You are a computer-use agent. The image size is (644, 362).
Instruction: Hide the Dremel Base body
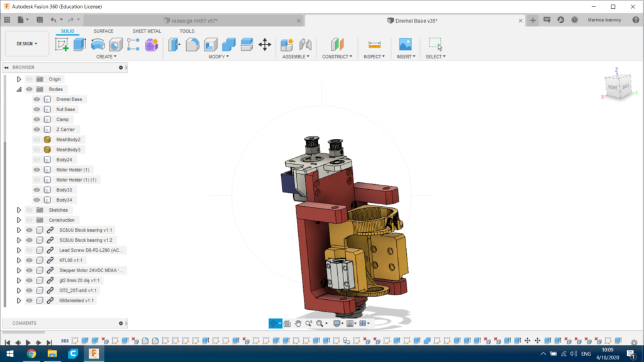click(x=36, y=99)
